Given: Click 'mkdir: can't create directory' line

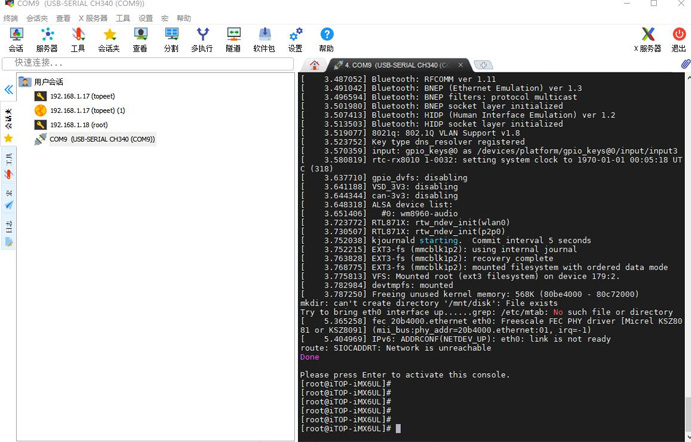Looking at the screenshot, I should [429, 303].
